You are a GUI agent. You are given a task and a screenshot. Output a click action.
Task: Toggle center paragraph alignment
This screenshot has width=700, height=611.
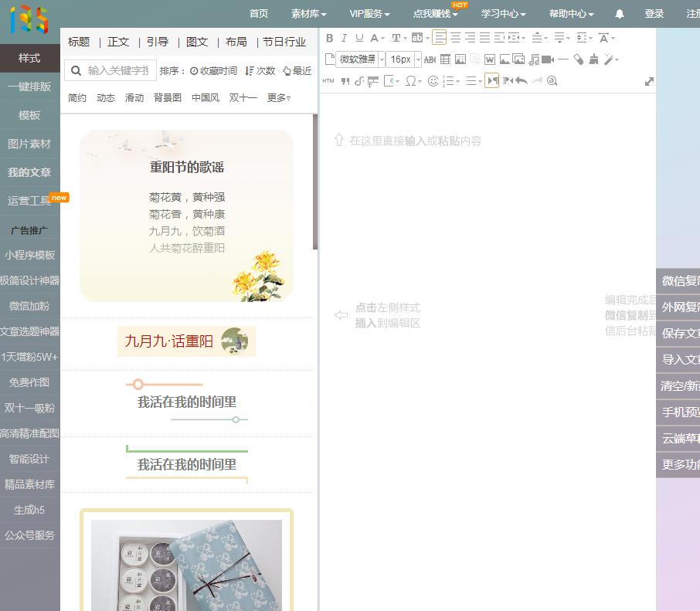[456, 38]
